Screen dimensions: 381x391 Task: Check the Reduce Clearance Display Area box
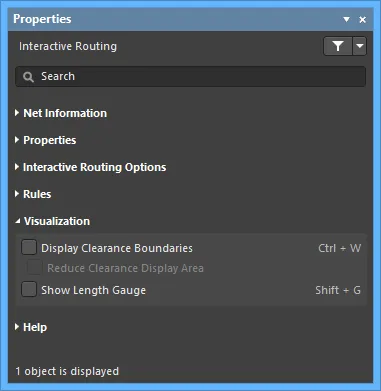pos(35,268)
